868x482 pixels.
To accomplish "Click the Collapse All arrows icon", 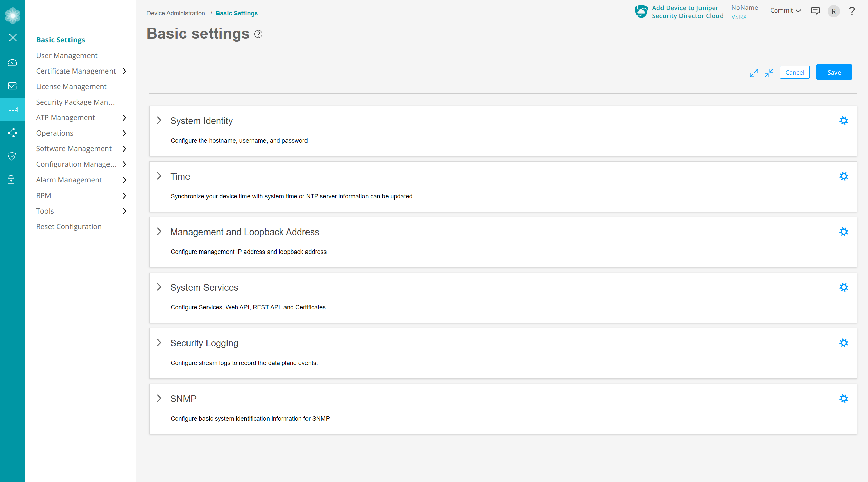I will [x=769, y=73].
